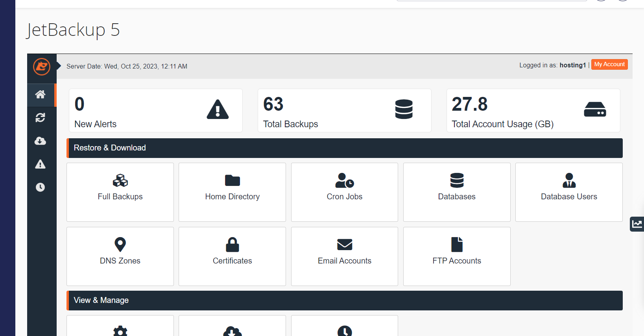Viewport: 644px width, 336px height.
Task: Click the gear tile under View & Manage
Action: (x=120, y=326)
